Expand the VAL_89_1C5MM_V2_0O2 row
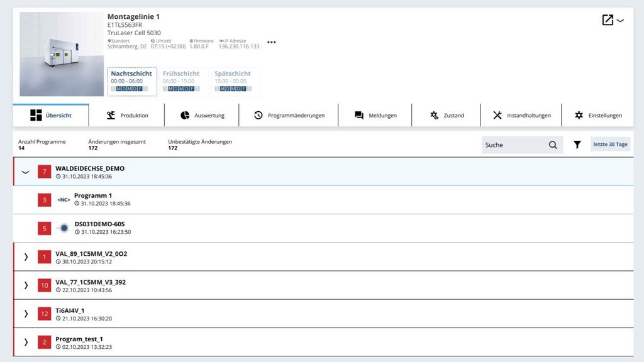 (x=26, y=257)
